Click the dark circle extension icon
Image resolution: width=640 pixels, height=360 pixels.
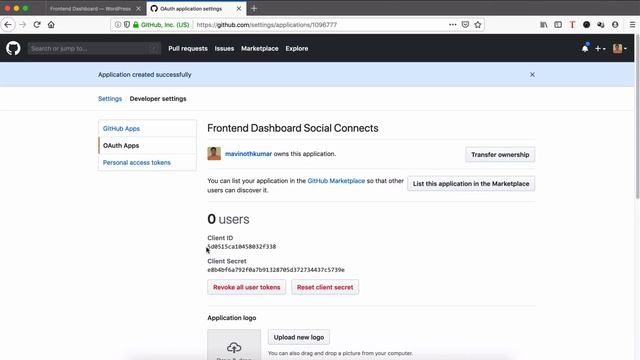click(586, 24)
